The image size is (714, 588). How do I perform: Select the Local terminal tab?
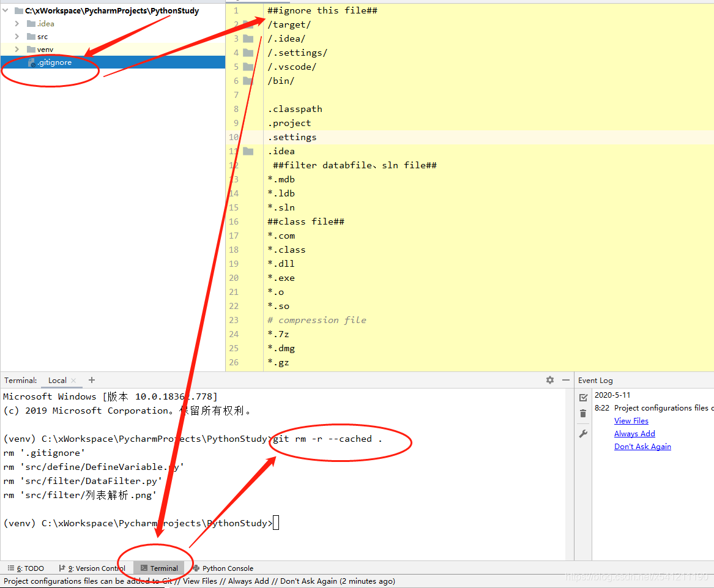(58, 381)
